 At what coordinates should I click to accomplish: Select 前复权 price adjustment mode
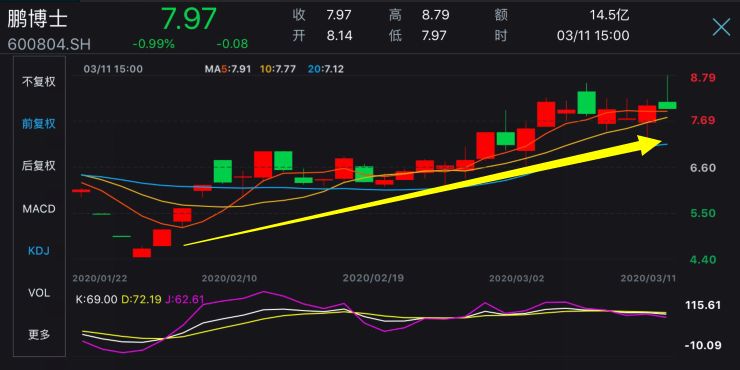tap(39, 124)
